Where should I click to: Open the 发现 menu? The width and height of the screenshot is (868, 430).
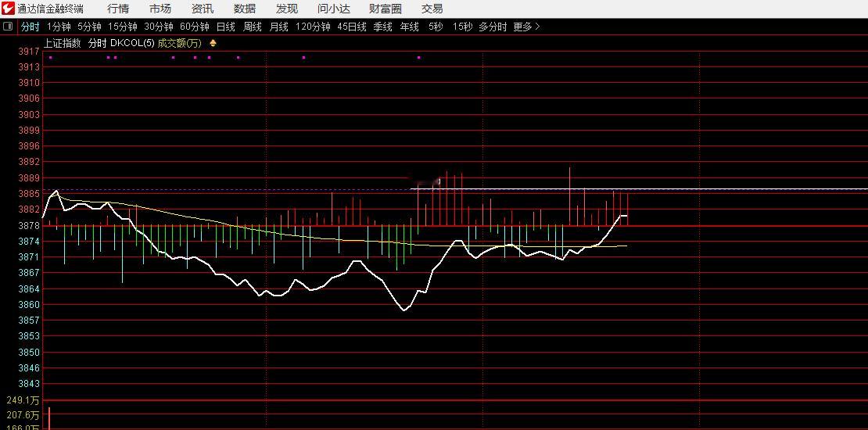[286, 9]
